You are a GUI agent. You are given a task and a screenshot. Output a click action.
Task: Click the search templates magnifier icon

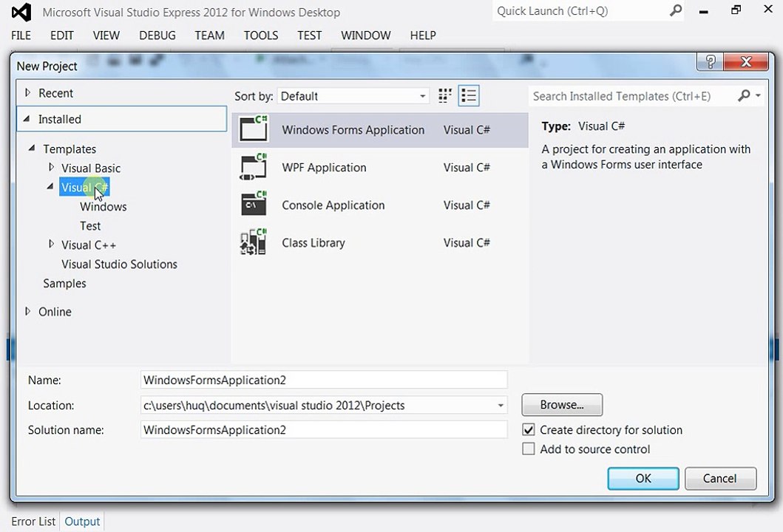[744, 95]
